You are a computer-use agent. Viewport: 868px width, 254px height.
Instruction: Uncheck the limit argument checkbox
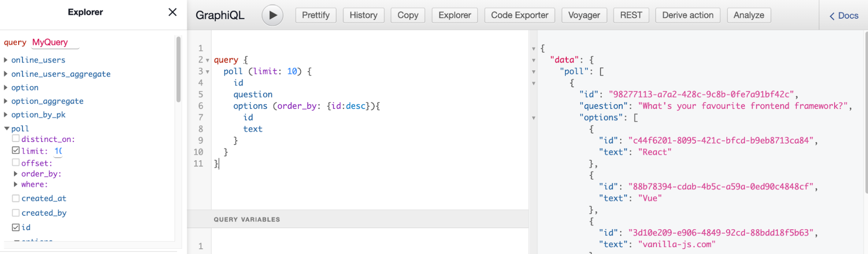[x=16, y=150]
